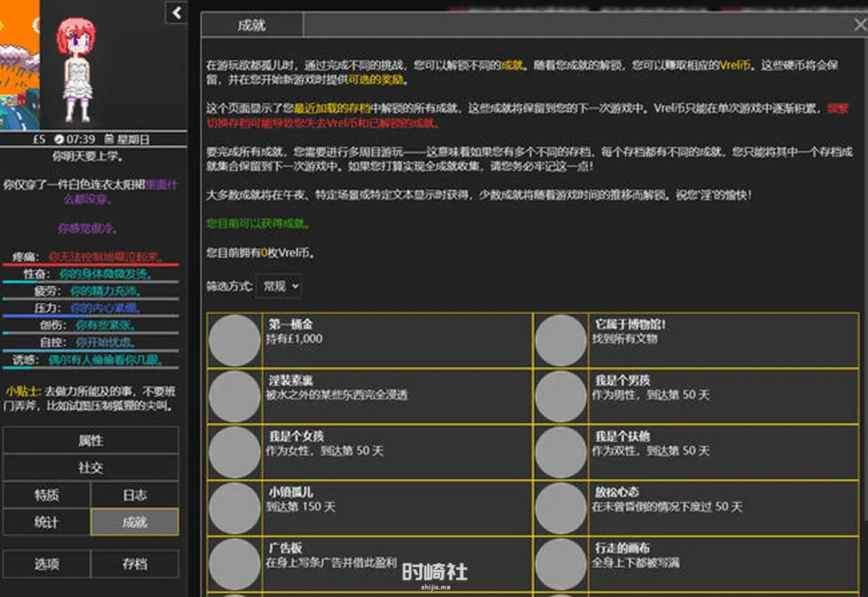Click the 第一桶金 achievement icon
The height and width of the screenshot is (597, 868).
(x=235, y=340)
